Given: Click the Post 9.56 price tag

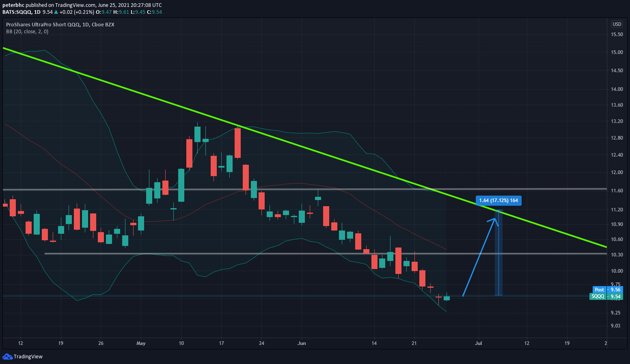Looking at the screenshot, I should pos(608,290).
